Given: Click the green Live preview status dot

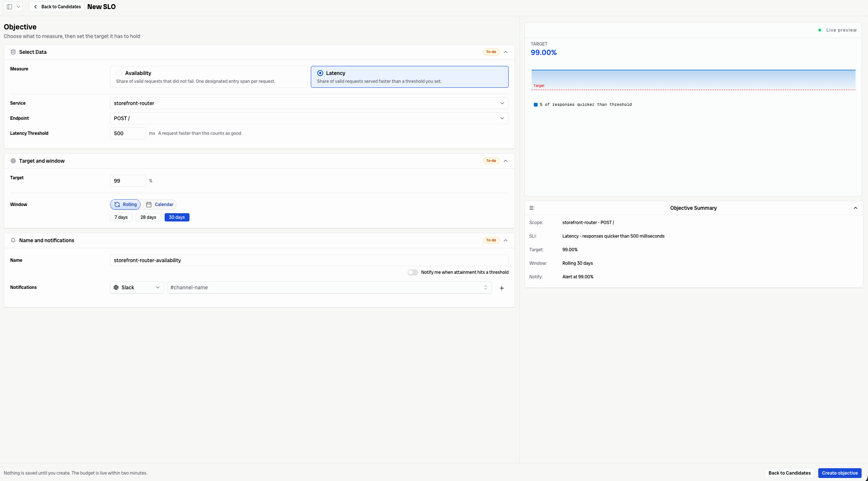Looking at the screenshot, I should click(x=820, y=30).
